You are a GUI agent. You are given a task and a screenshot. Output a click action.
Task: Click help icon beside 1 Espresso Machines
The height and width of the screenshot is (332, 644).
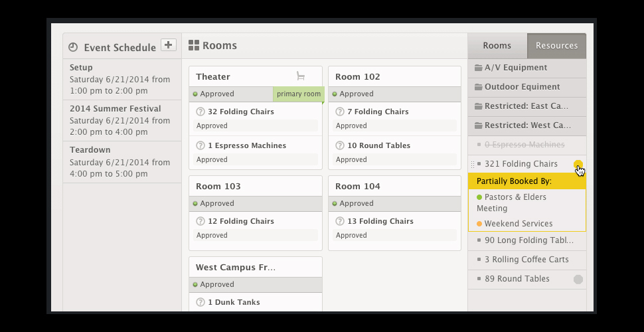[x=200, y=145]
